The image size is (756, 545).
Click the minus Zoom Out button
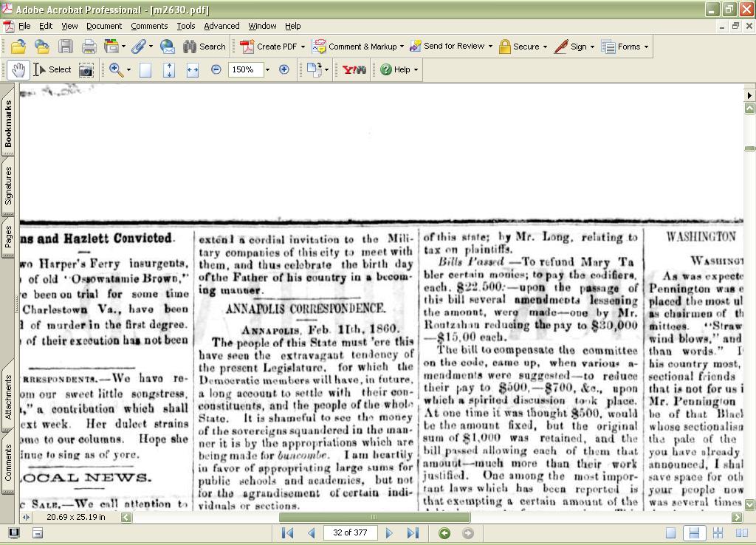216,69
